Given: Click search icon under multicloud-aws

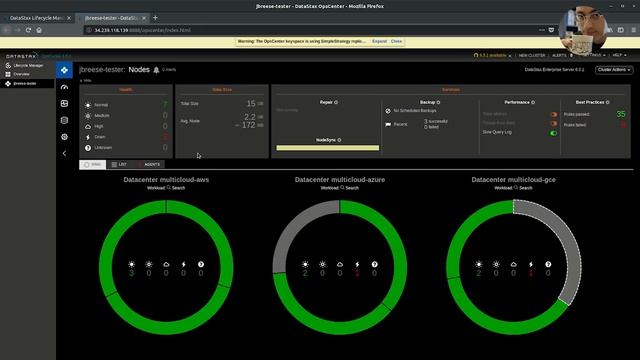Looking at the screenshot, I should pos(169,188).
